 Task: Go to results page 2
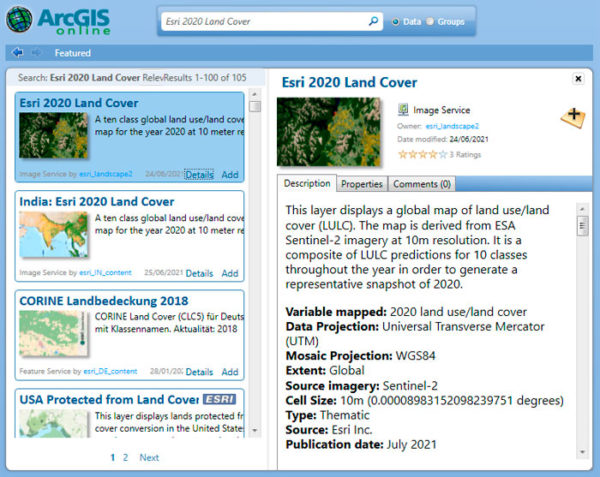(125, 457)
